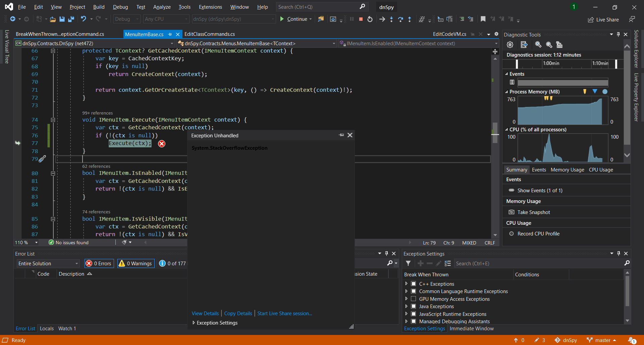Click the Stop Debugging red square icon
This screenshot has width=644, height=345.
coord(361,19)
